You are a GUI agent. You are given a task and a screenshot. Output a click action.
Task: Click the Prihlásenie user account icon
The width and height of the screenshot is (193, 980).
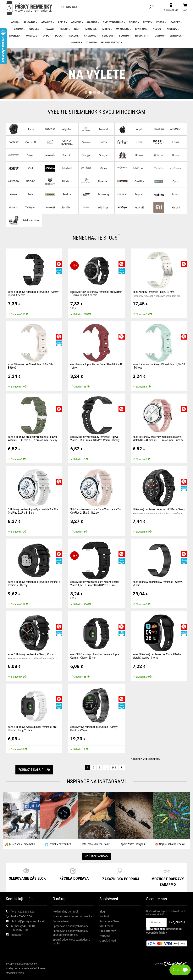(171, 5)
